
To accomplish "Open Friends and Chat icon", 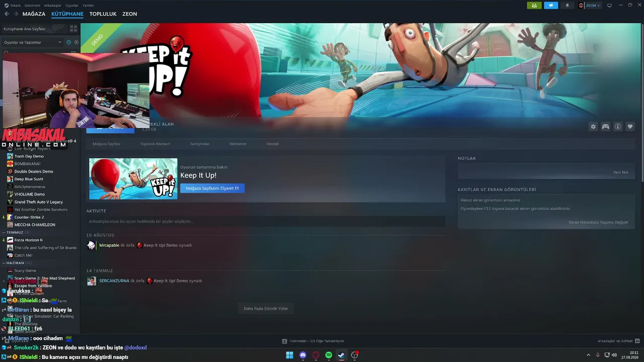I will [x=638, y=341].
